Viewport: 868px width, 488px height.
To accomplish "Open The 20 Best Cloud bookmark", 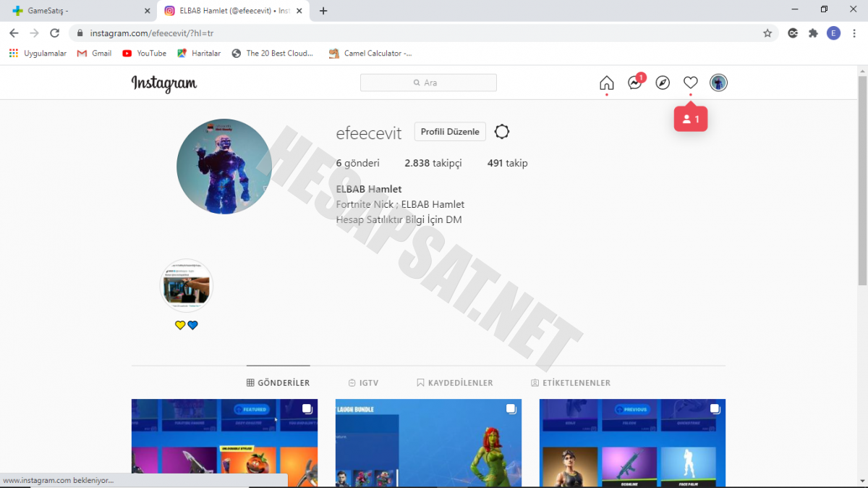I will pos(273,54).
